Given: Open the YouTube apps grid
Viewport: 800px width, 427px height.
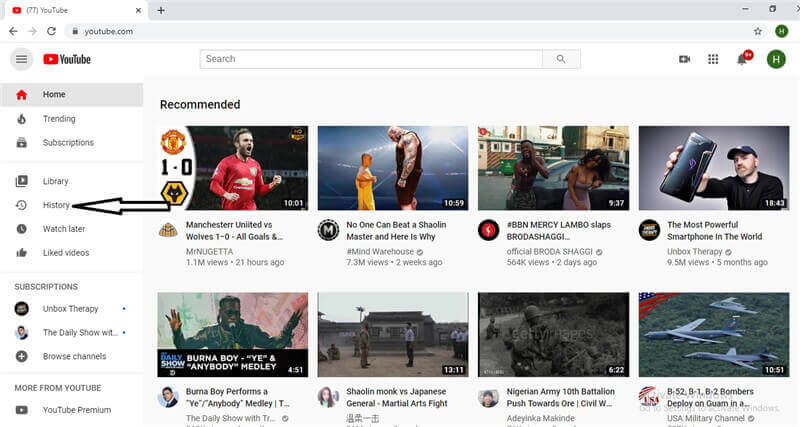Looking at the screenshot, I should [x=713, y=59].
